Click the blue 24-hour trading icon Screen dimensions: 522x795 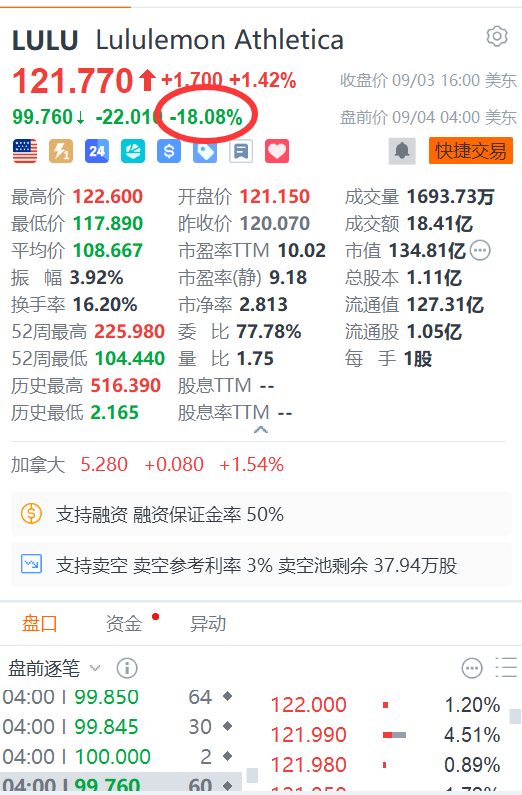pos(97,151)
